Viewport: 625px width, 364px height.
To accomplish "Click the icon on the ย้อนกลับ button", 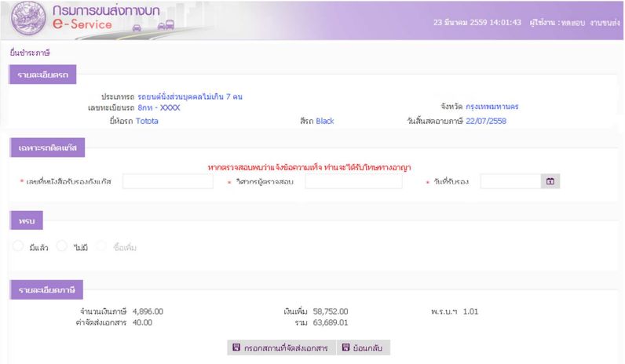I will 345,348.
